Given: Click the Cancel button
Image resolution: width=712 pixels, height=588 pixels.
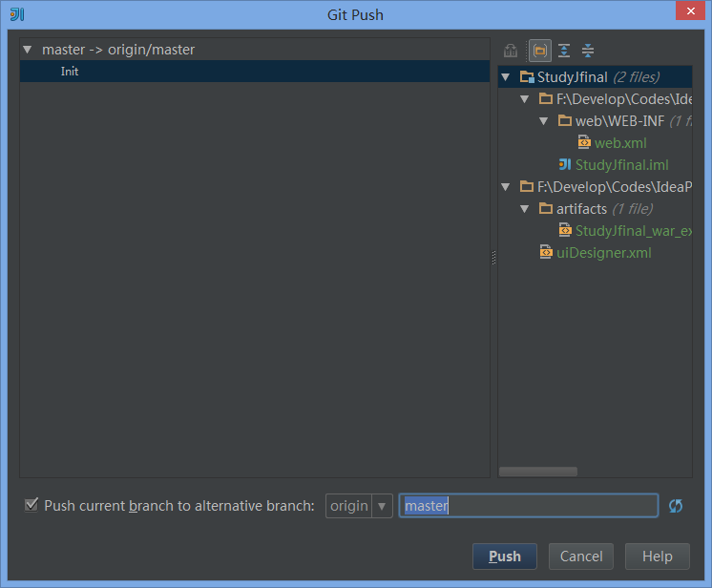Looking at the screenshot, I should pos(580,556).
